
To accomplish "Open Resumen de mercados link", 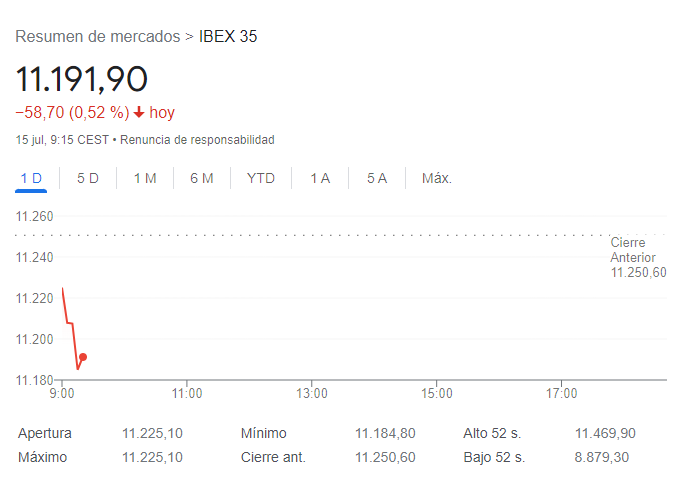I will click(98, 37).
